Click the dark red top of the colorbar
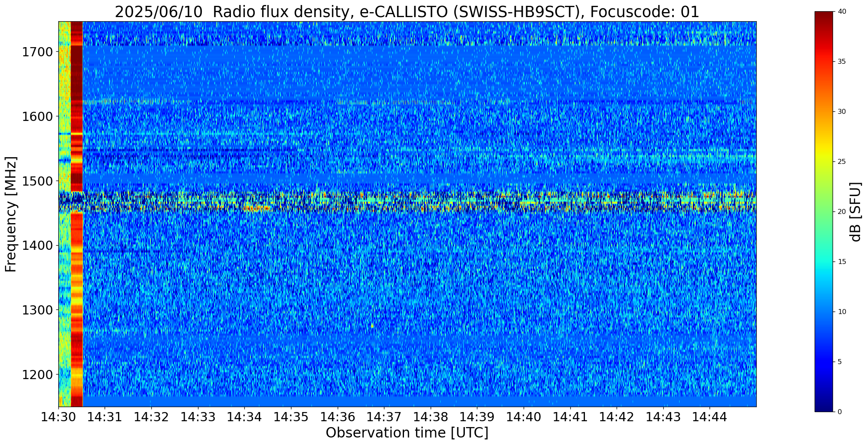 point(825,19)
